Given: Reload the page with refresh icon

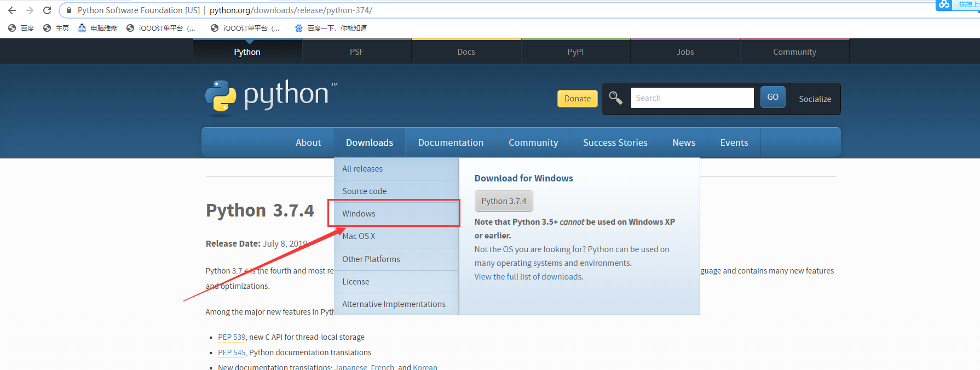Looking at the screenshot, I should pyautogui.click(x=47, y=10).
